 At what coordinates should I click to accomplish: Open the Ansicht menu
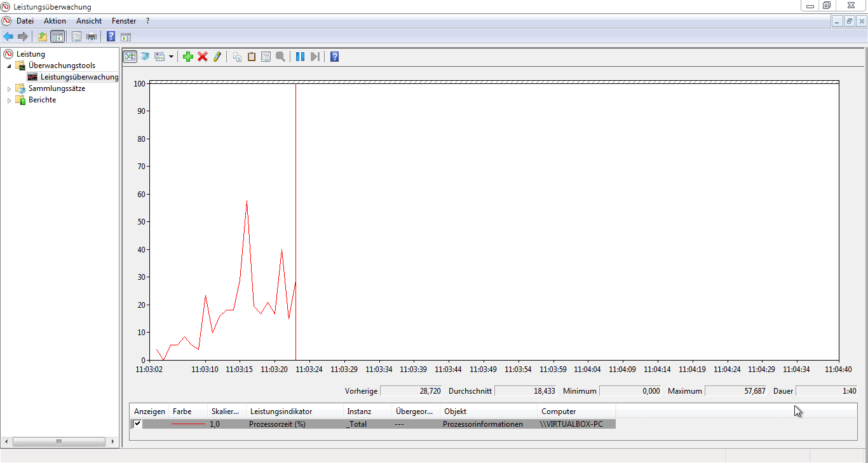pos(89,21)
